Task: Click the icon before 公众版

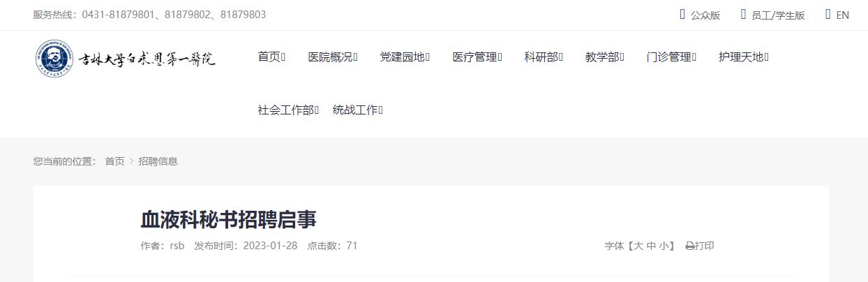Action: (682, 14)
